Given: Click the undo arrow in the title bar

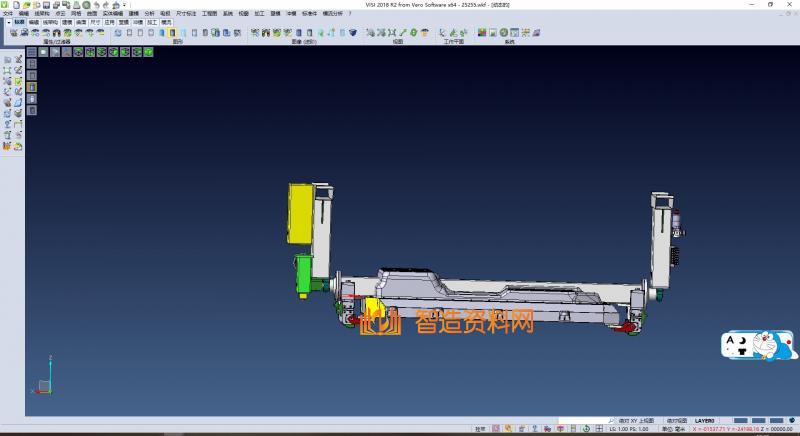Looking at the screenshot, I should [x=94, y=5].
